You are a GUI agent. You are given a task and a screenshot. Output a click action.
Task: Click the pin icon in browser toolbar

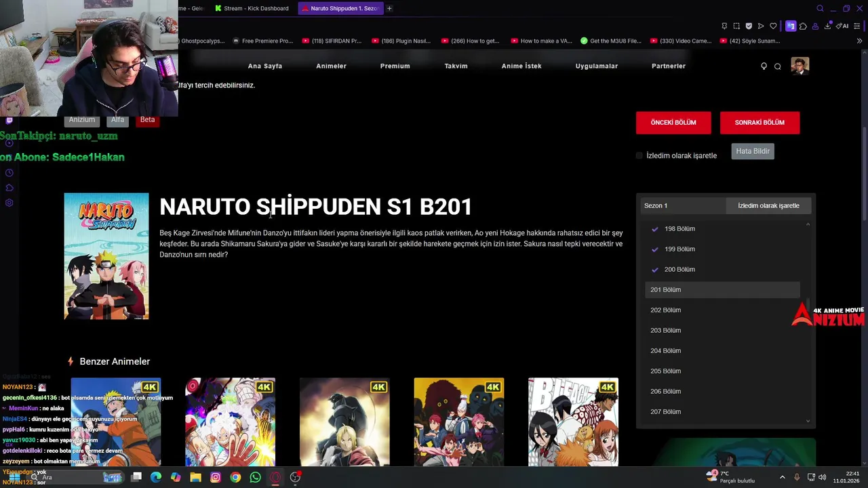[724, 26]
